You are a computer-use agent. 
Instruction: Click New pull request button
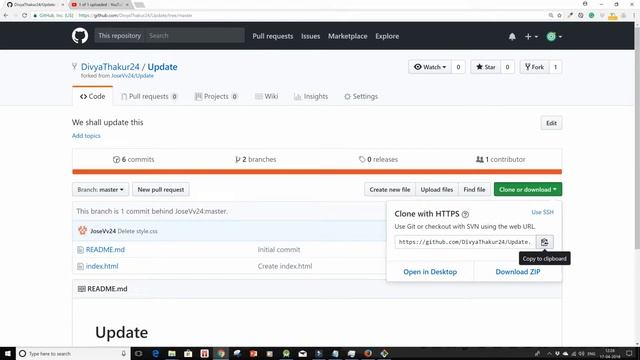click(161, 189)
